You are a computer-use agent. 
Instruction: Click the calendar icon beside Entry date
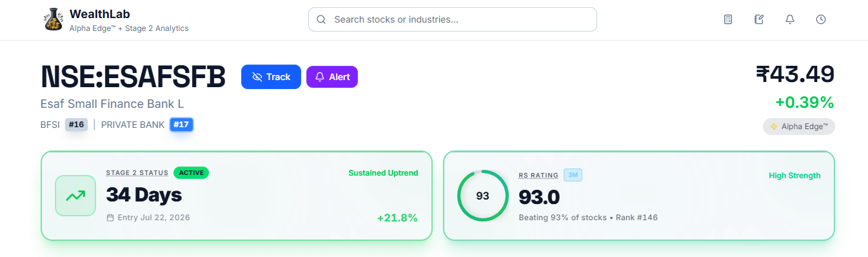(x=110, y=218)
